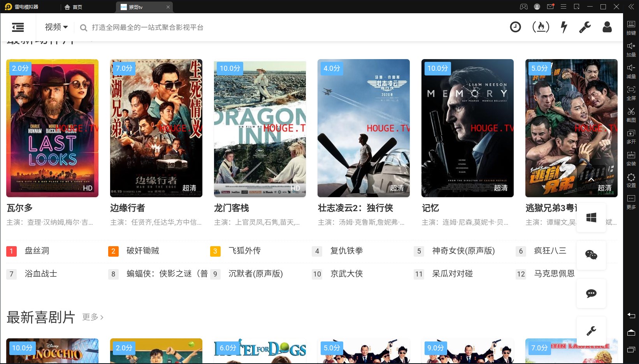Click the floating WeChat icon button
The height and width of the screenshot is (364, 639).
(x=591, y=255)
